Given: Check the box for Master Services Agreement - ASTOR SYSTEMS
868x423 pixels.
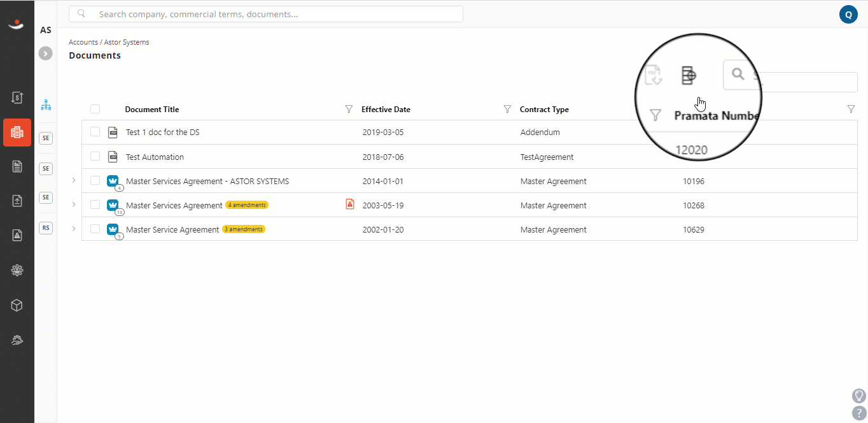Looking at the screenshot, I should 95,180.
